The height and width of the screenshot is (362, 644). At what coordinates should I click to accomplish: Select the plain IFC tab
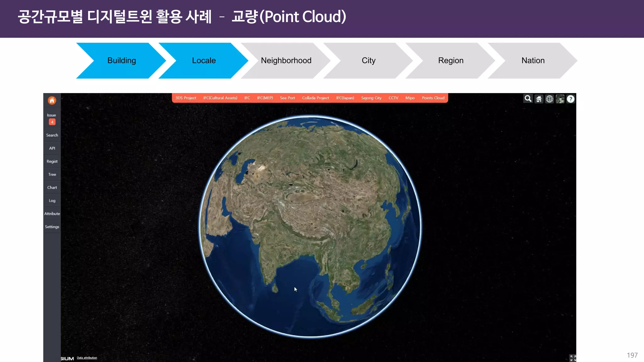point(247,98)
